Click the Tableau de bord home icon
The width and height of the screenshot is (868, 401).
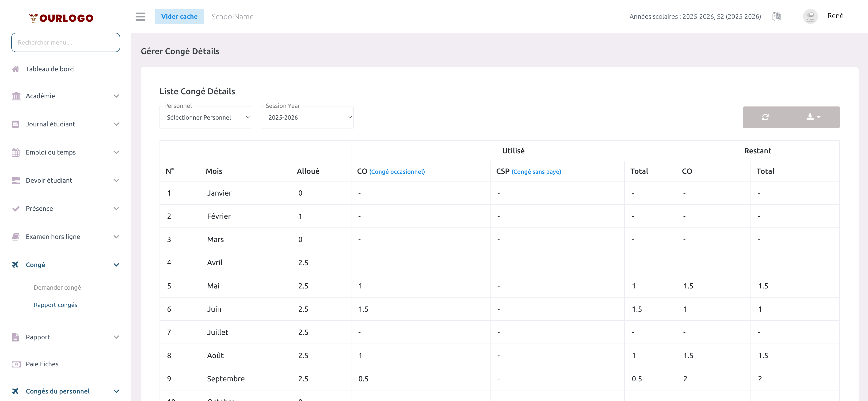tap(15, 69)
